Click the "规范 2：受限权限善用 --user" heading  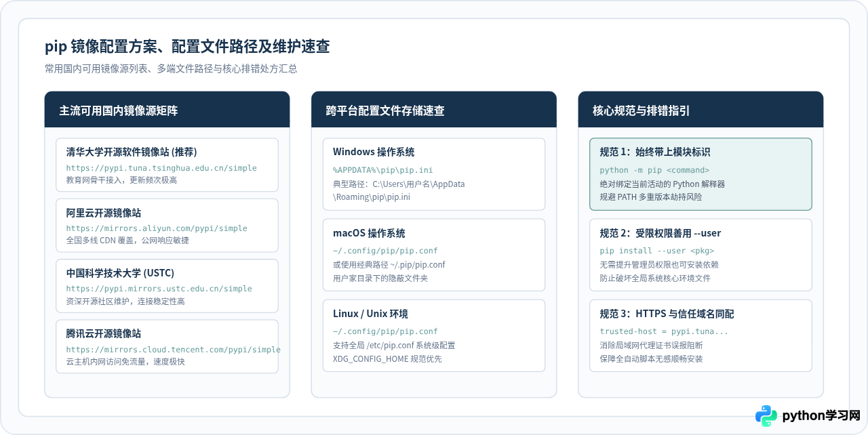660,233
